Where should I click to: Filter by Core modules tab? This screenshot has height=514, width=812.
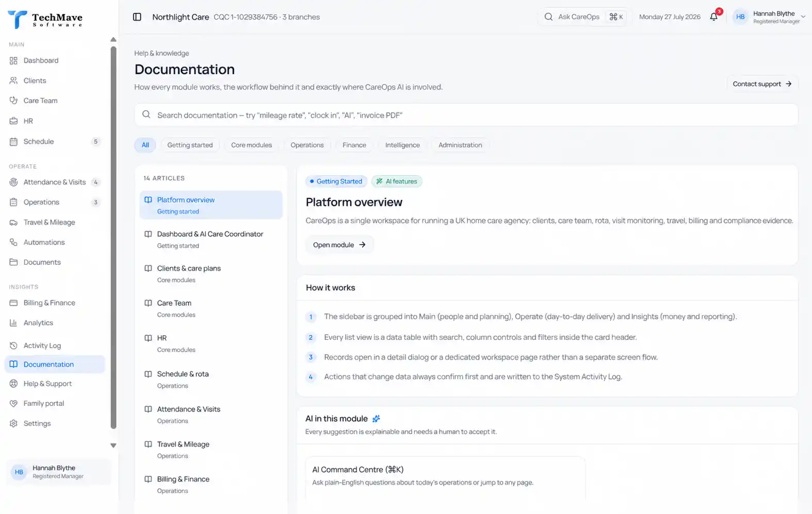coord(251,145)
